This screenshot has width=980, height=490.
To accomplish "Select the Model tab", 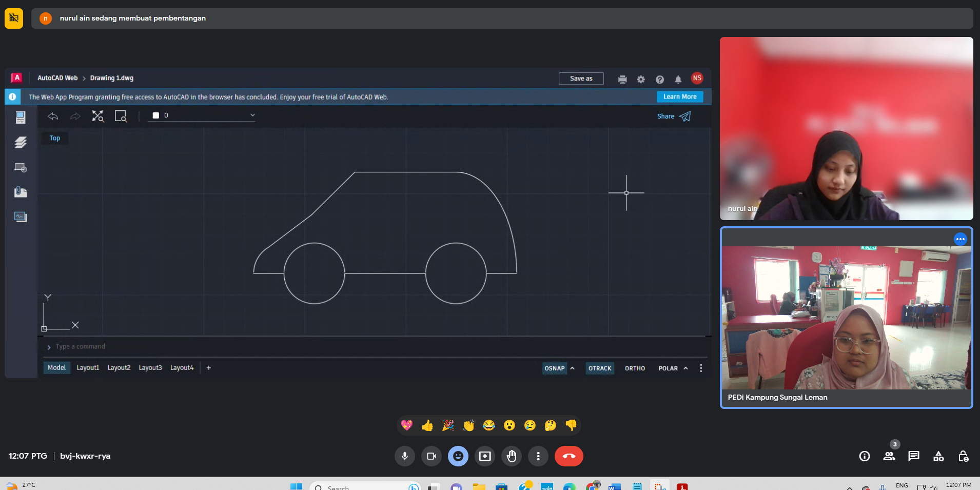I will point(56,368).
